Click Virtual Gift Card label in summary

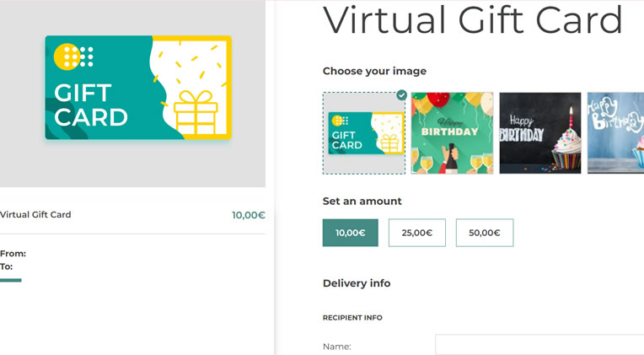click(x=35, y=215)
